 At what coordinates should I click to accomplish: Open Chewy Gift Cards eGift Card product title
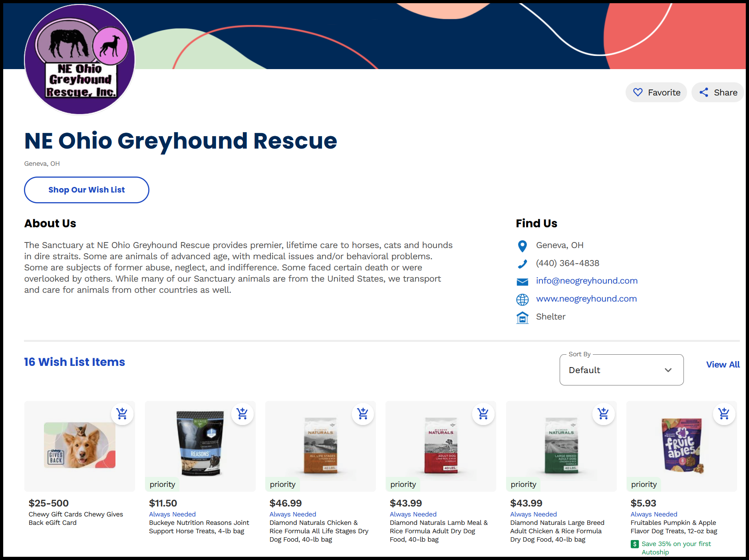click(x=76, y=518)
